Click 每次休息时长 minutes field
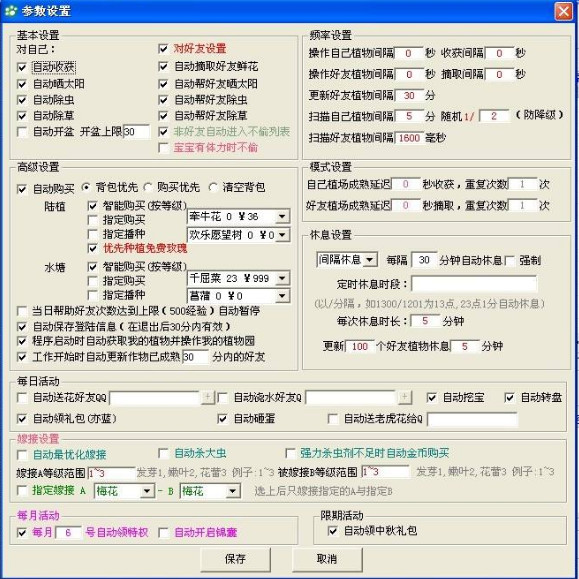 point(425,321)
